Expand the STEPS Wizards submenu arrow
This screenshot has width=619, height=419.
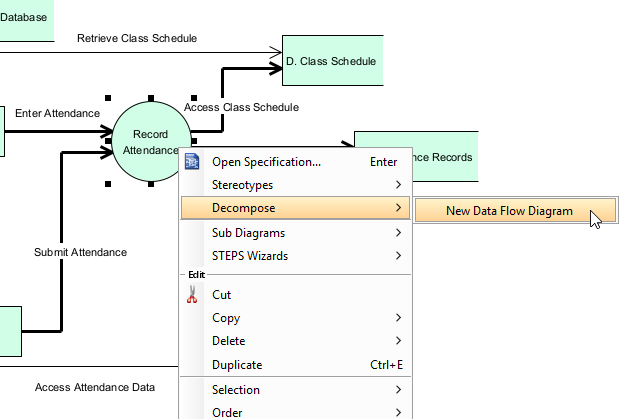[398, 256]
